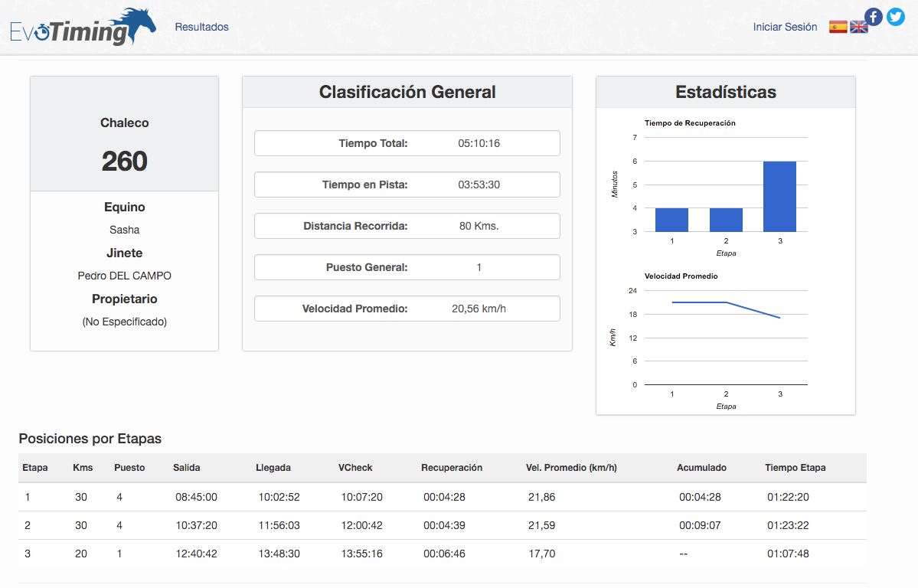Select the stage 1 recovery bar

pos(671,220)
